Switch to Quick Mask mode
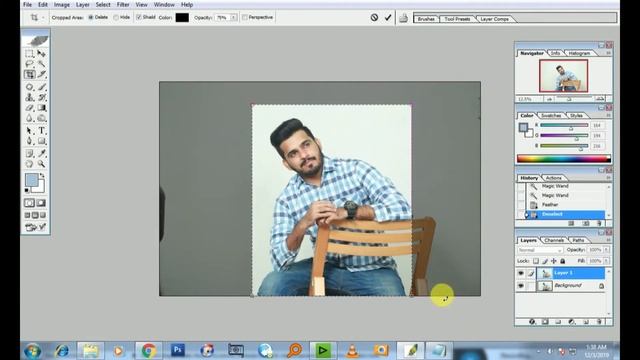640x360 pixels. coord(41,203)
